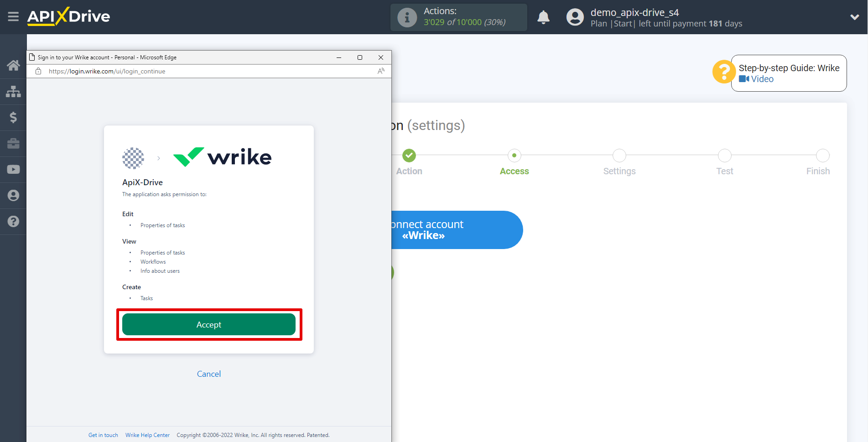
Task: Click the ApiX-Drive checkered app icon
Action: [133, 158]
